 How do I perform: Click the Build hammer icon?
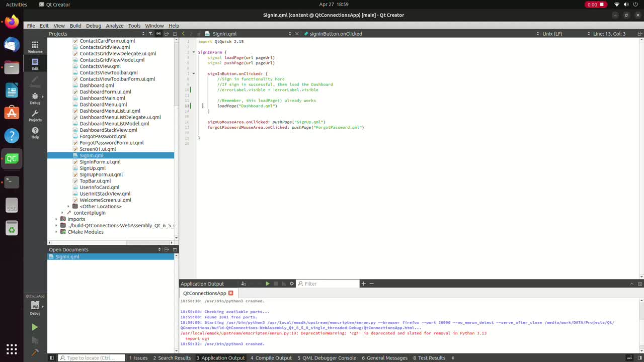click(x=35, y=353)
